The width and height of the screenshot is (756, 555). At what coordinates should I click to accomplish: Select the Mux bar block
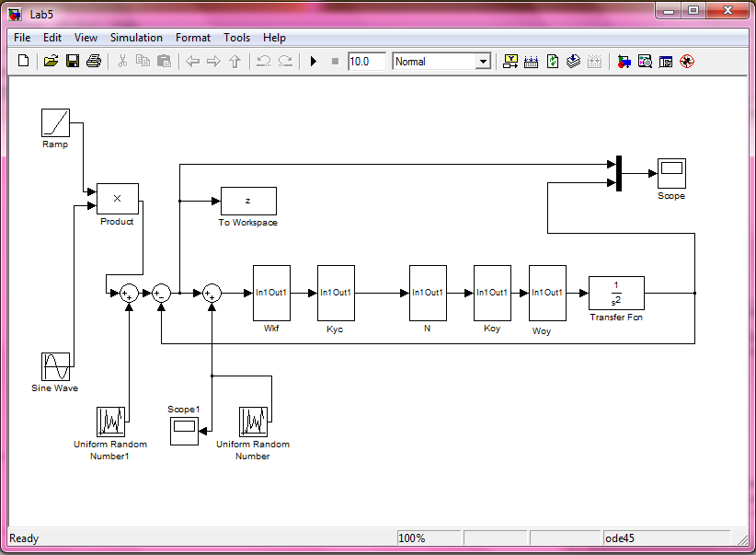(619, 173)
